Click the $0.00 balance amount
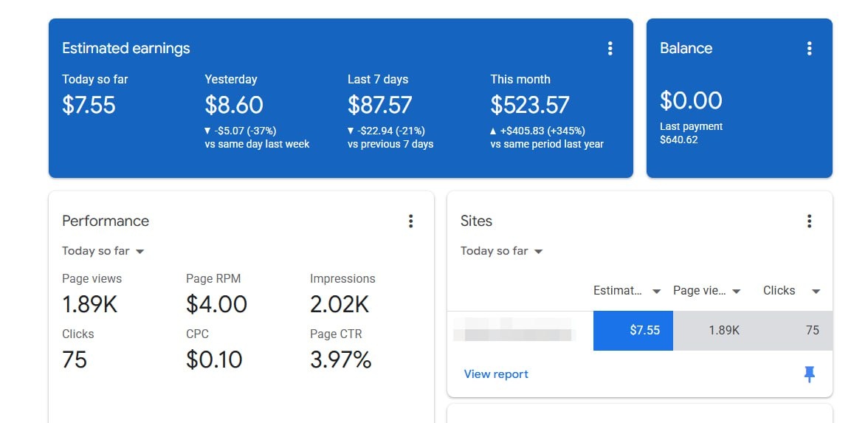Image resolution: width=868 pixels, height=423 pixels. (x=691, y=100)
